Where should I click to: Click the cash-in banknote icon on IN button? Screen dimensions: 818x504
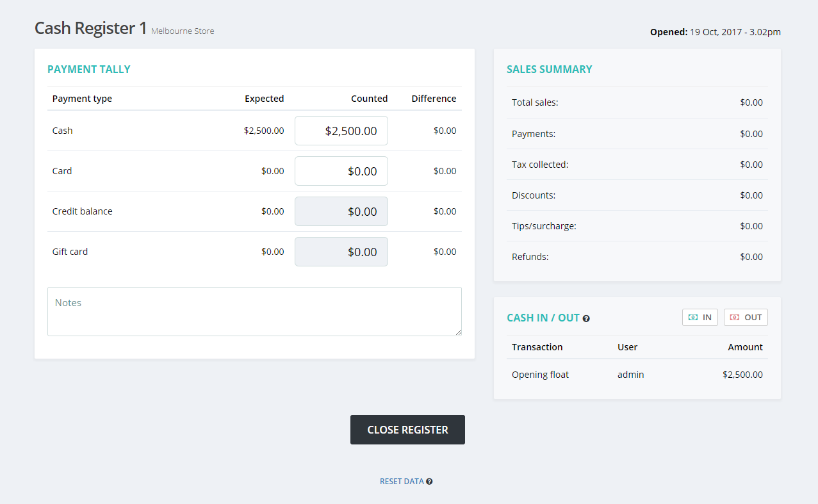[x=692, y=317]
